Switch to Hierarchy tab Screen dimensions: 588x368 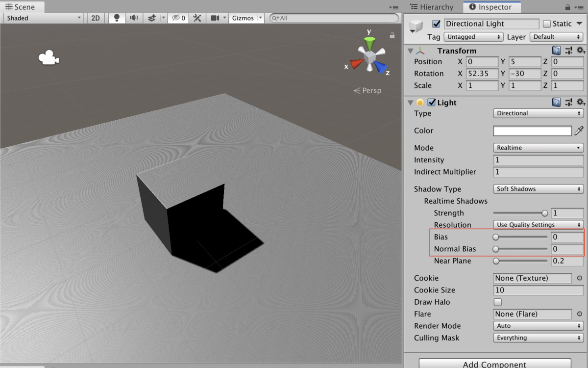coord(432,7)
